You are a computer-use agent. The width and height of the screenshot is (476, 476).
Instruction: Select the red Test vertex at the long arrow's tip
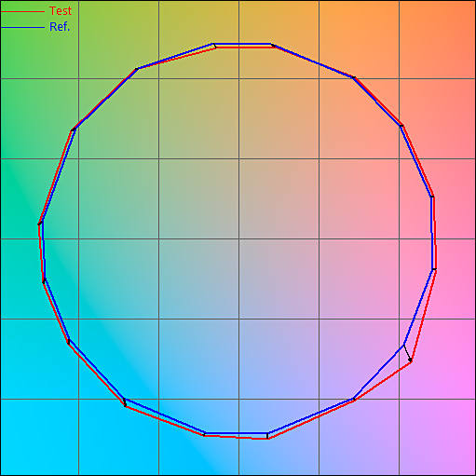tap(411, 361)
